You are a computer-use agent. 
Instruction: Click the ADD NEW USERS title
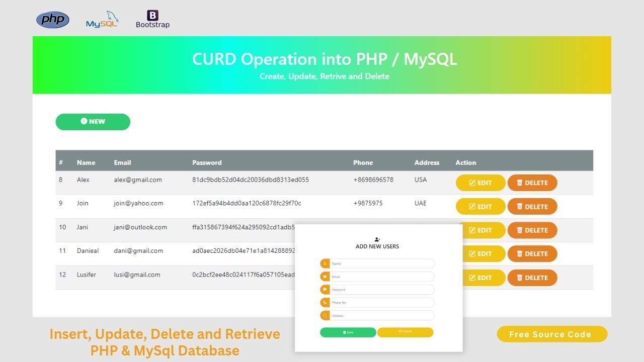pyautogui.click(x=377, y=246)
